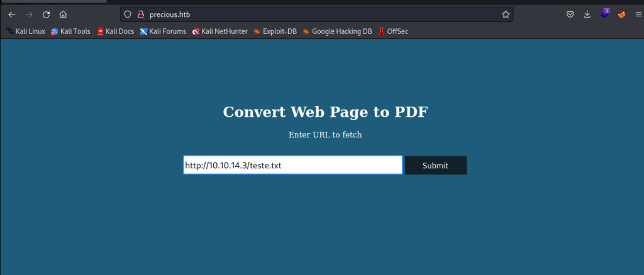Reload the current page
The width and height of the screenshot is (644, 275).
coord(46,14)
